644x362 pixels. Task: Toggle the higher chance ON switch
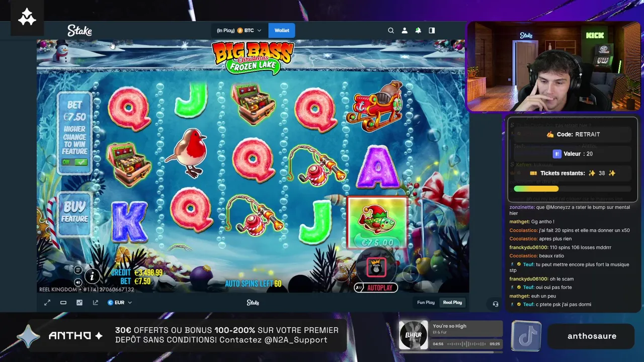(74, 162)
